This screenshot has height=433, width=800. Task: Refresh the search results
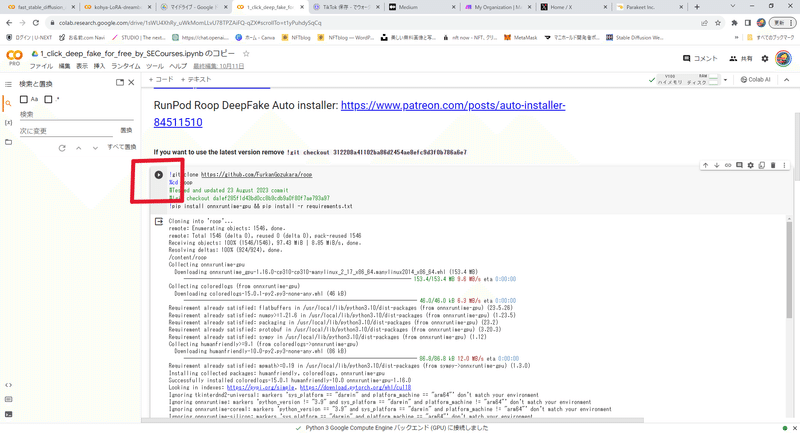(62, 148)
